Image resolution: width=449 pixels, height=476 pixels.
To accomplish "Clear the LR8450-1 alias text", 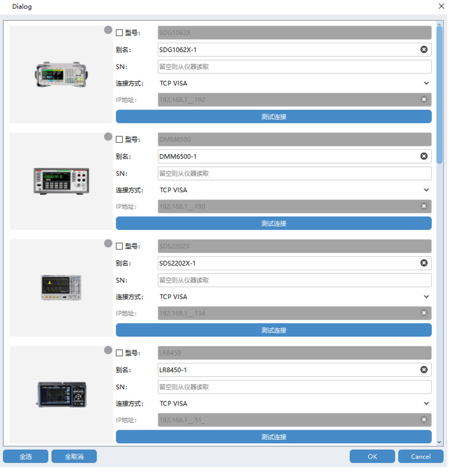I will [423, 370].
